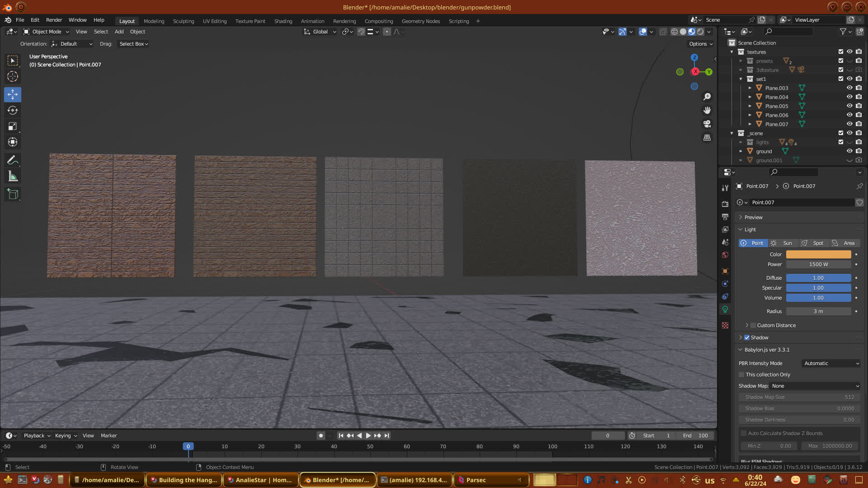Open PBR Intensity Mode dropdown
Screen dimensions: 868x488
coord(831,363)
